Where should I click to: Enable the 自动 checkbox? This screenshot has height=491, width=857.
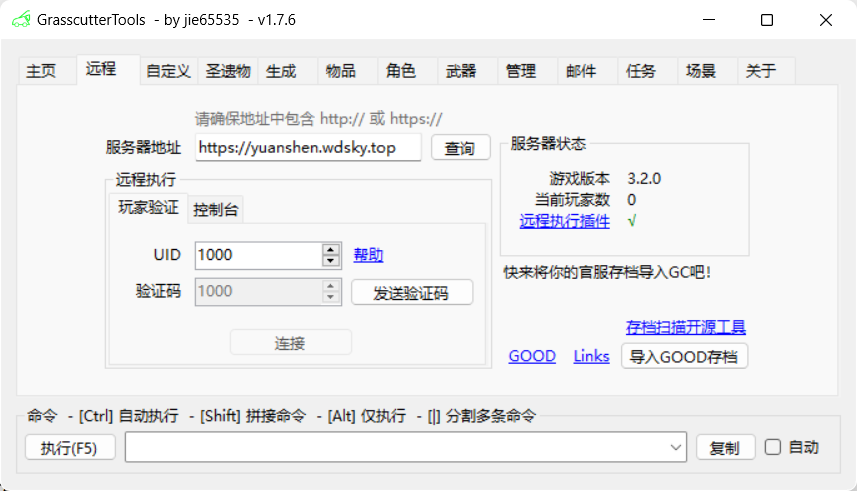[x=773, y=447]
